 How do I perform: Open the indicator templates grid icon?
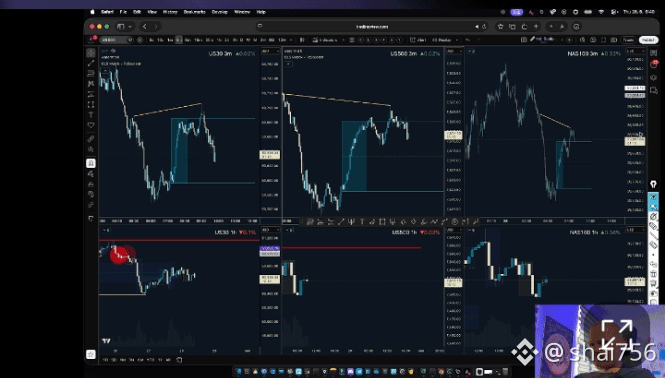click(352, 39)
